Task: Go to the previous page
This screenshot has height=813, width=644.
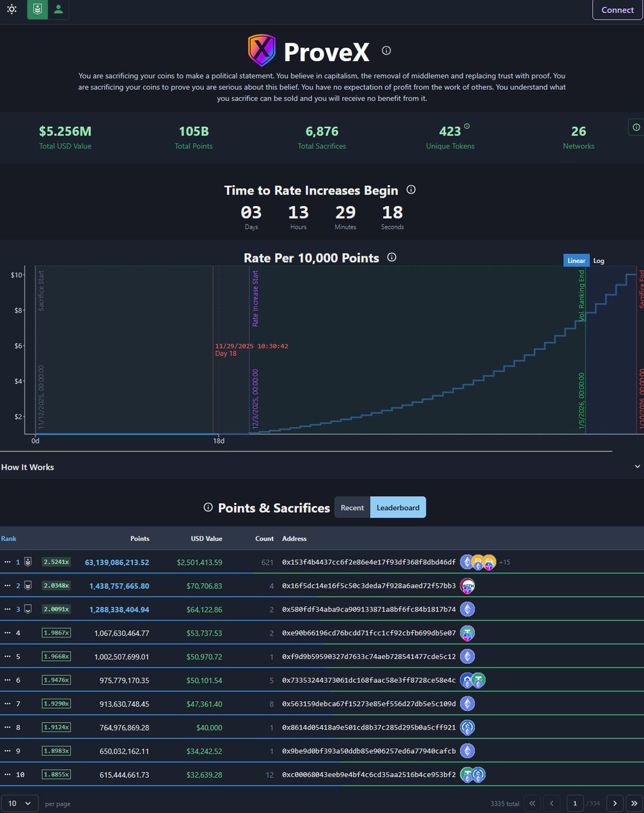Action: pos(551,803)
